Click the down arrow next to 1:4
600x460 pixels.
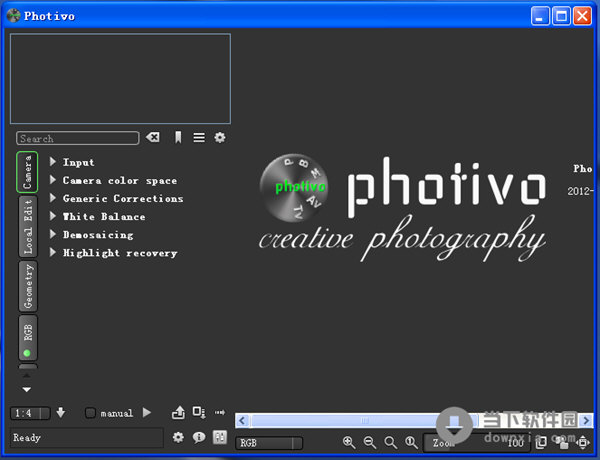pyautogui.click(x=60, y=413)
